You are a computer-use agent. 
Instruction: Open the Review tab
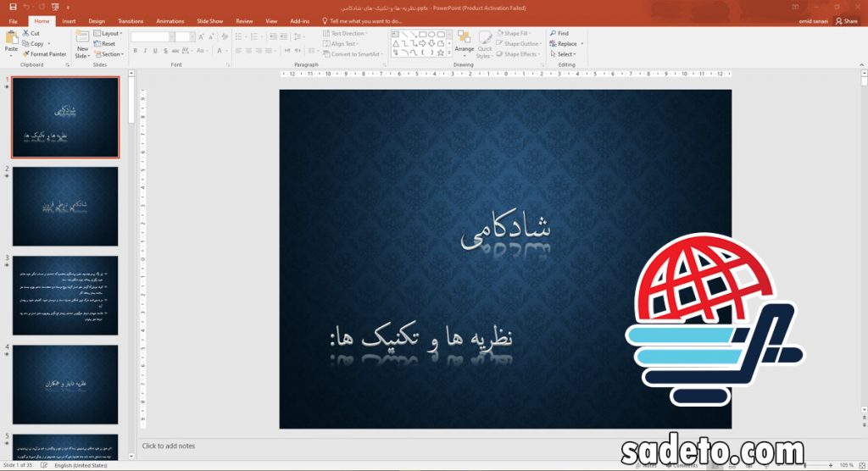pyautogui.click(x=244, y=21)
